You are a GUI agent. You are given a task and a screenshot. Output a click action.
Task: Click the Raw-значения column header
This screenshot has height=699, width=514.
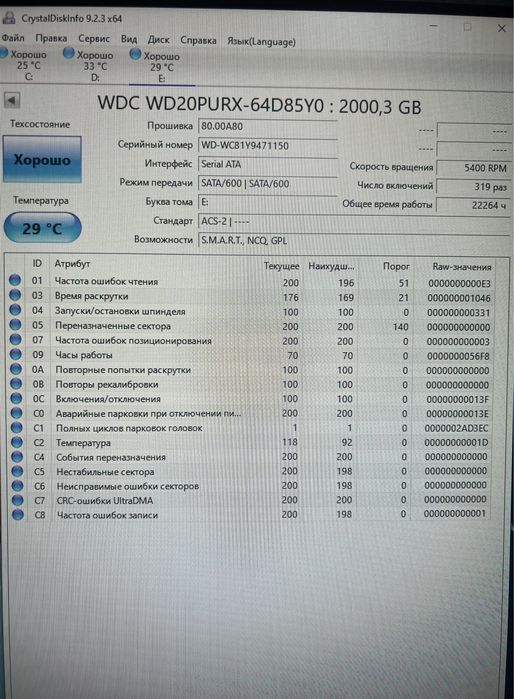click(462, 267)
